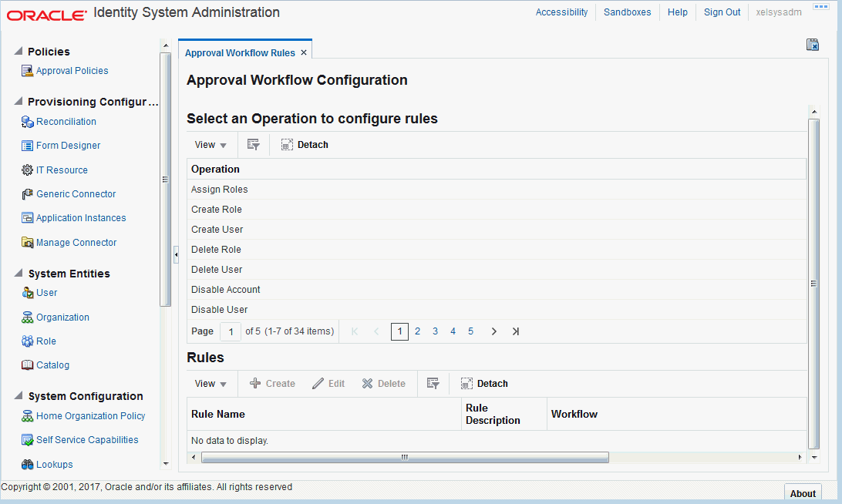Click the Application Instances icon

(x=27, y=218)
